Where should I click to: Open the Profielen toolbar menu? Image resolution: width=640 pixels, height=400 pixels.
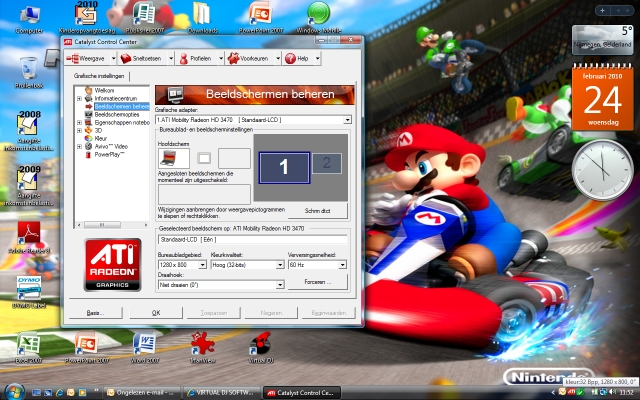tap(196, 58)
